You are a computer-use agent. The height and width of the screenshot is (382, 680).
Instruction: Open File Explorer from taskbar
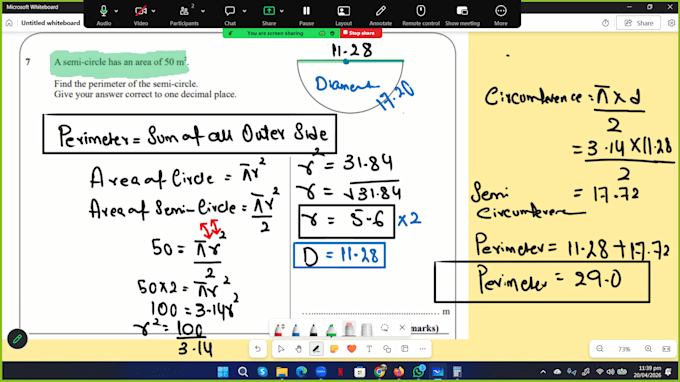[282, 372]
